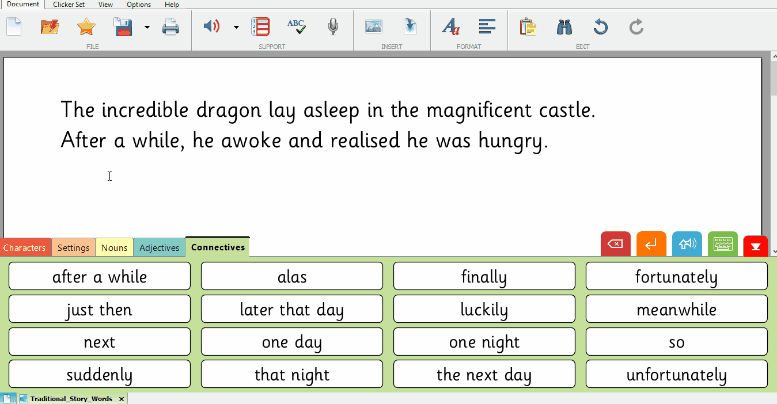Create a new blank document
The height and width of the screenshot is (404, 777).
pyautogui.click(x=14, y=27)
